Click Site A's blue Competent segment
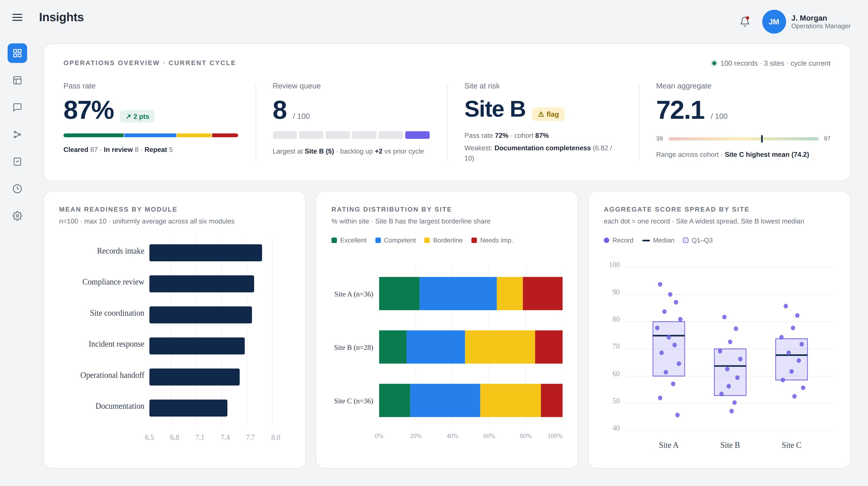This screenshot has height=486, width=868. 458,293
